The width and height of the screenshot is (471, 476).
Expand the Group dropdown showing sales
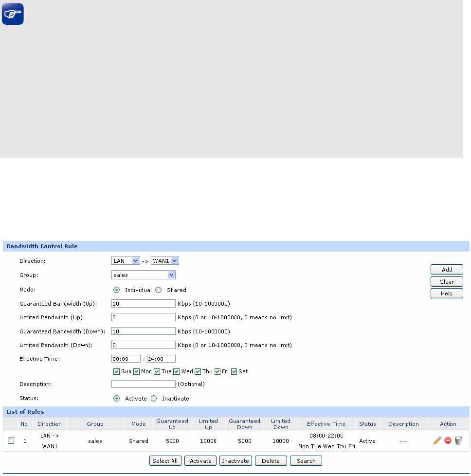pyautogui.click(x=144, y=275)
